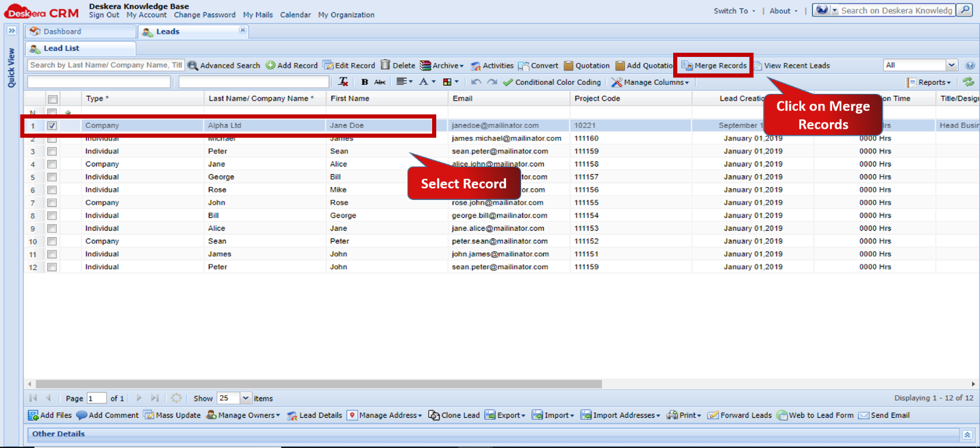
Task: Open the Show items per page dropdown
Action: 246,398
